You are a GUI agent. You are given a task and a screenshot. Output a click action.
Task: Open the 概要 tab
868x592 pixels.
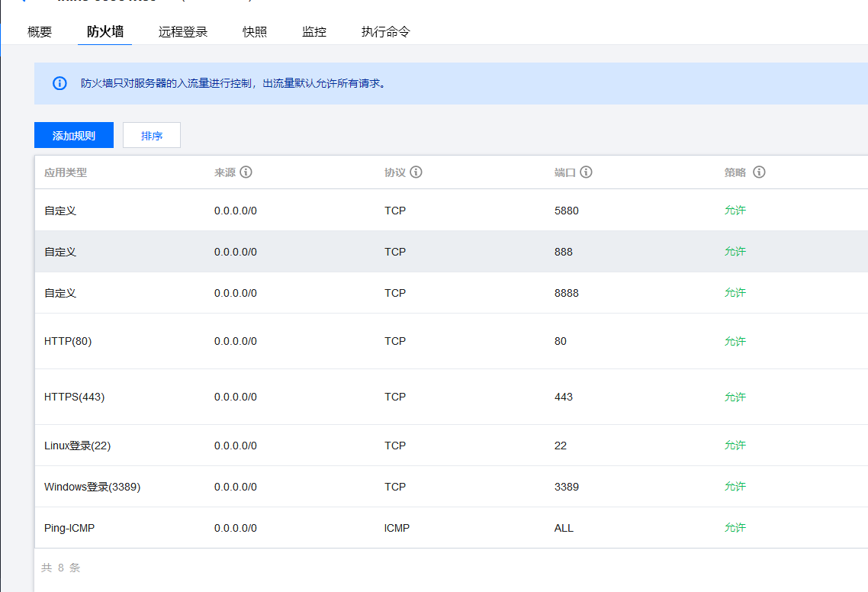click(x=40, y=32)
